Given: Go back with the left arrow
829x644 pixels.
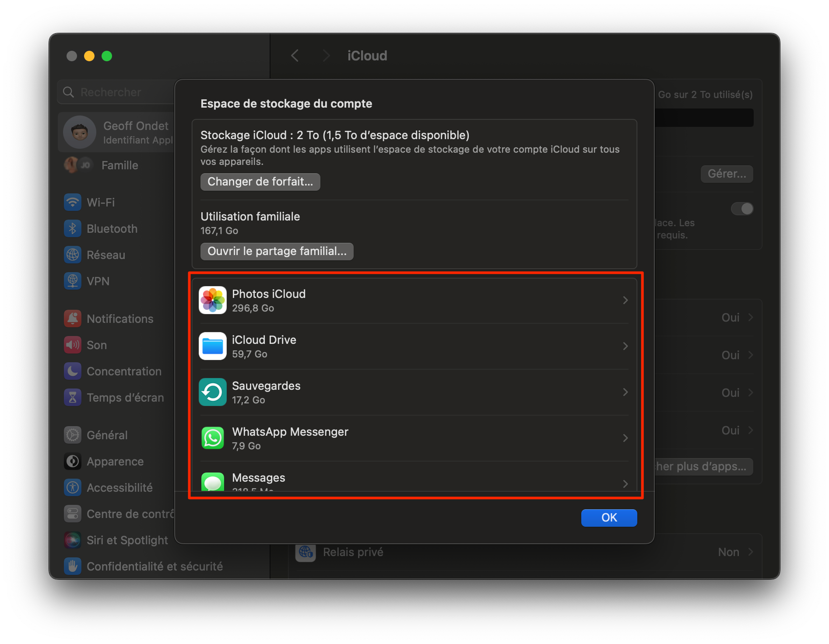Looking at the screenshot, I should point(295,56).
